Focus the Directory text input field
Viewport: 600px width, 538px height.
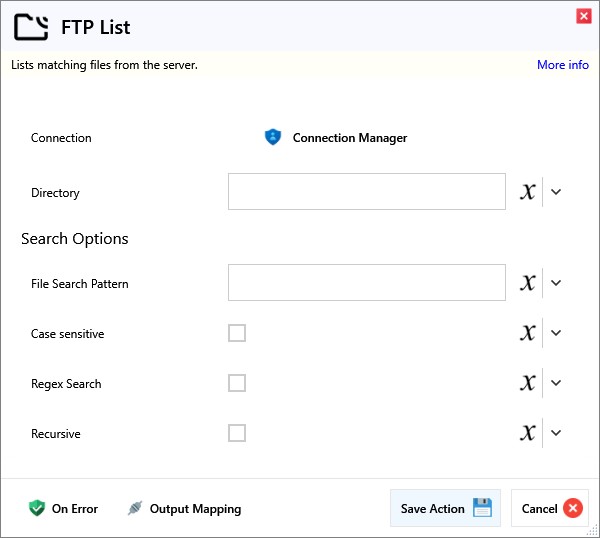pos(366,192)
